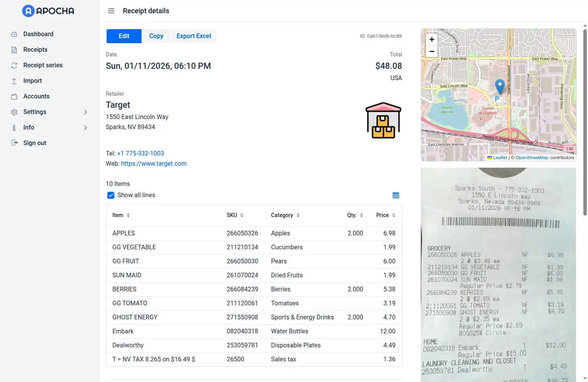Expand the Settings submenu
This screenshot has height=382, width=588.
click(86, 112)
